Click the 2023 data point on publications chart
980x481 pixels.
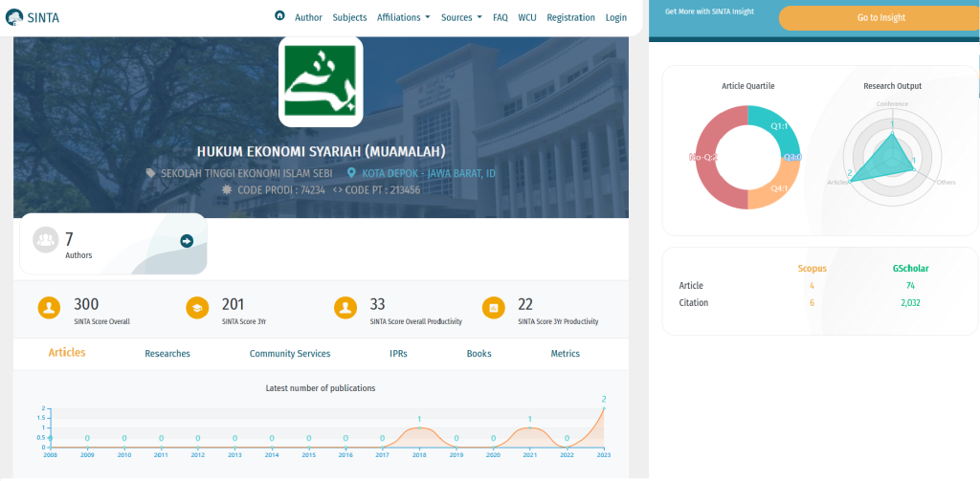(x=604, y=408)
